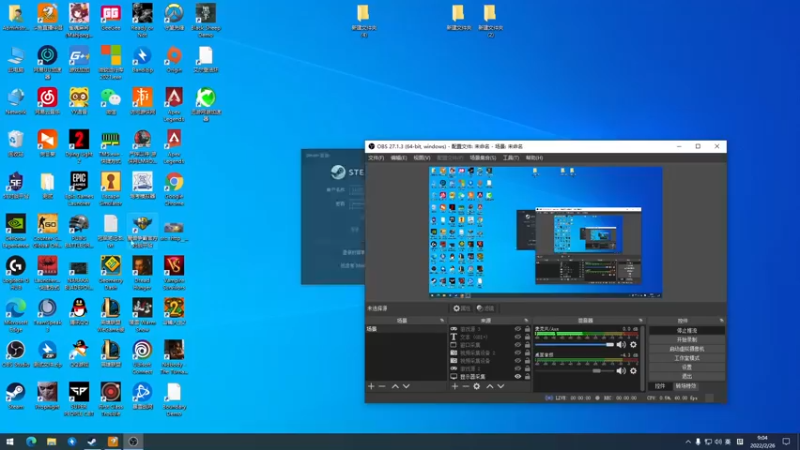Open File Explorer from the taskbar

[52, 442]
